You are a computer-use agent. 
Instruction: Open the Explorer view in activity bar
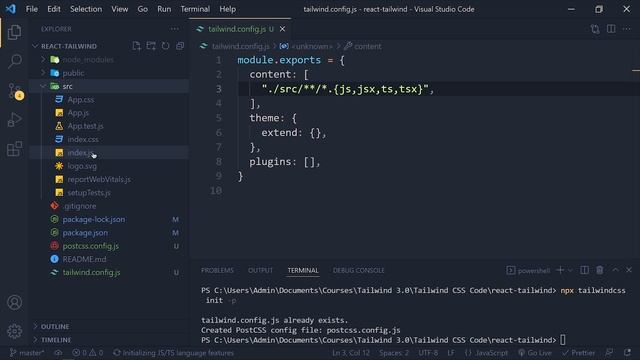pos(14,32)
